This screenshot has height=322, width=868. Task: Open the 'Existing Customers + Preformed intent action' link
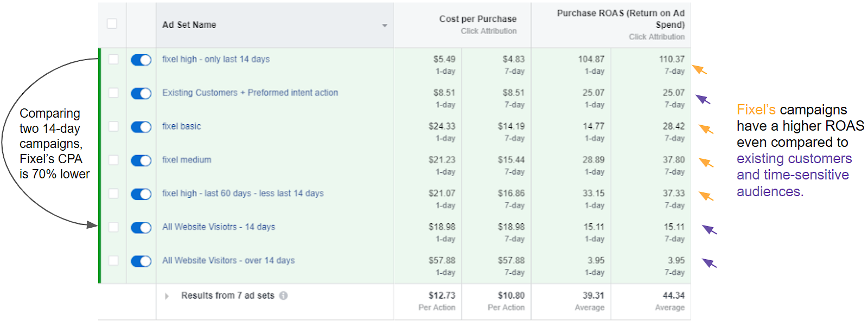[x=250, y=93]
